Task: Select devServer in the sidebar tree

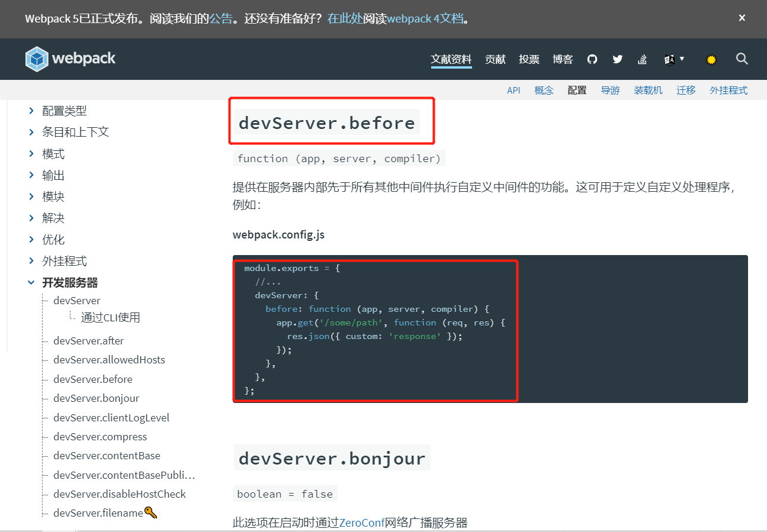Action: click(77, 301)
